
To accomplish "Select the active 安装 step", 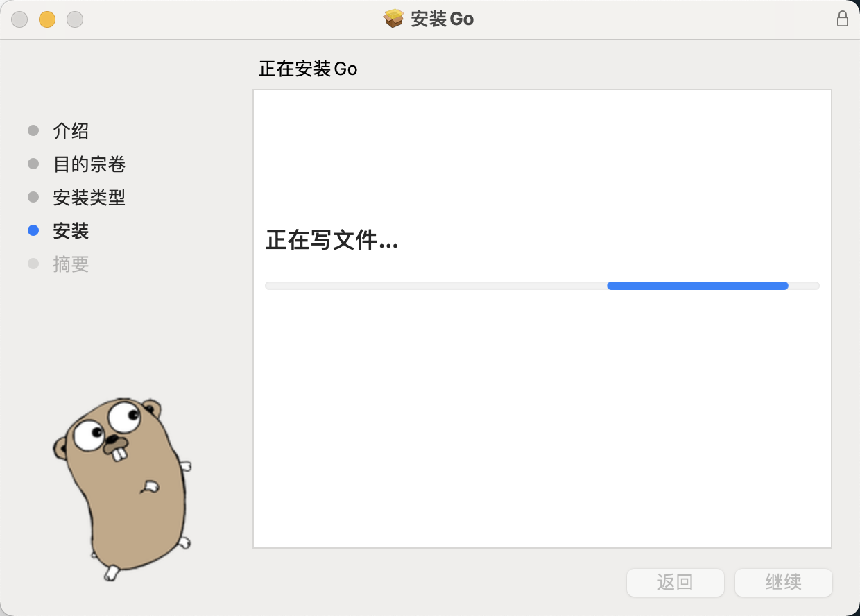I will [71, 231].
